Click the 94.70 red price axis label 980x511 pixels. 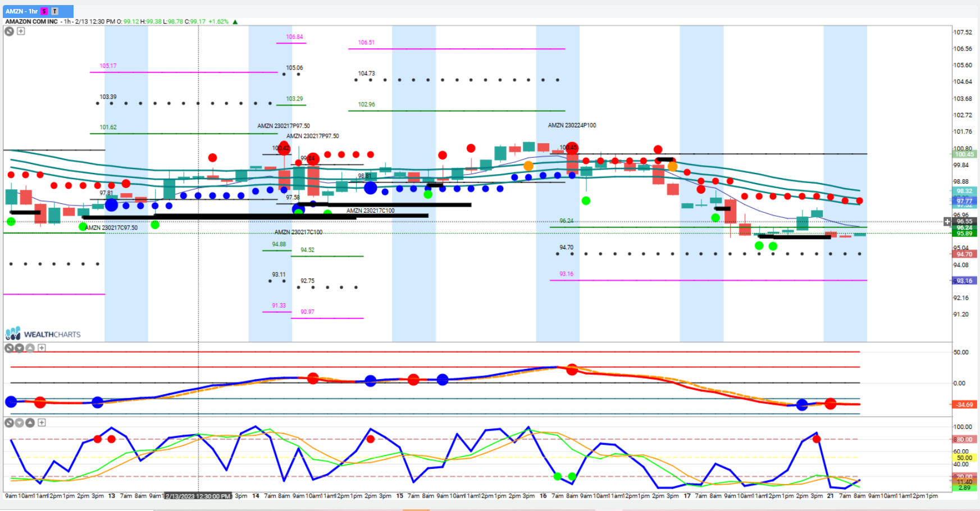pos(965,254)
